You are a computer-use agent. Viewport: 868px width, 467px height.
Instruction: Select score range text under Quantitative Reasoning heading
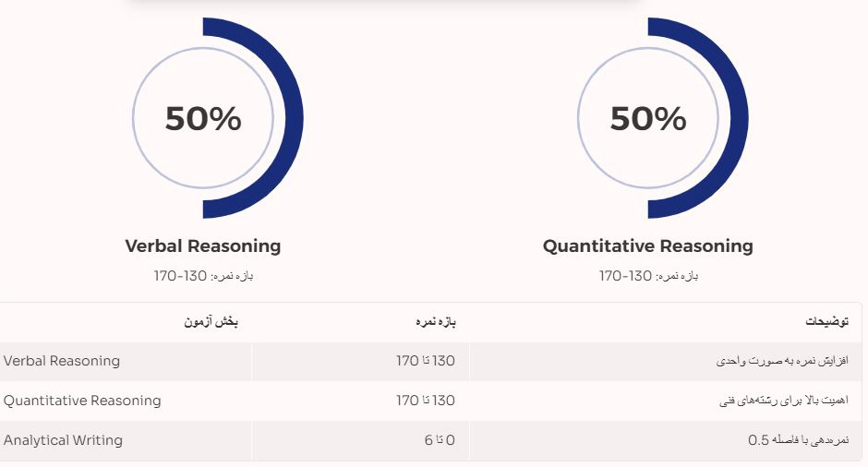[x=648, y=276]
